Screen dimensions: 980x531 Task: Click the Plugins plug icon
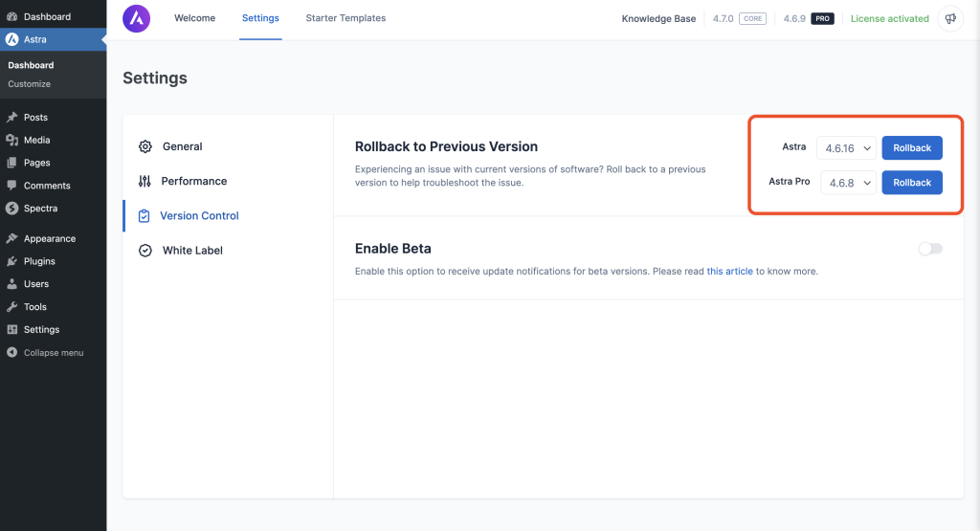pyautogui.click(x=11, y=261)
